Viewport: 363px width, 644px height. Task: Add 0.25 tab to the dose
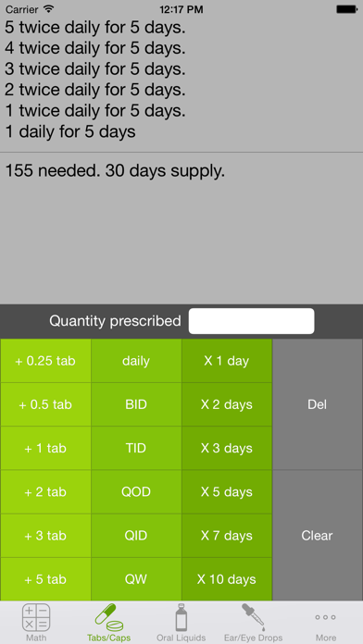(45, 361)
